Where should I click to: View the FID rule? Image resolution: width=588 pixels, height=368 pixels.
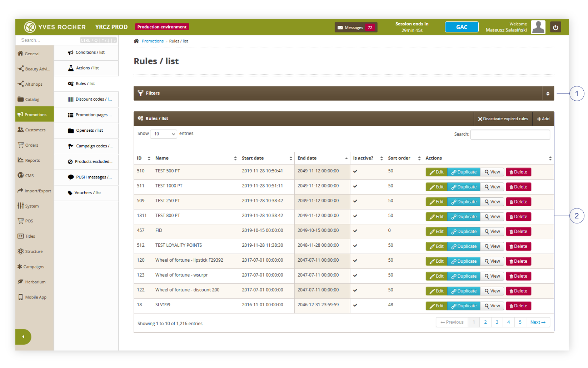[492, 232]
